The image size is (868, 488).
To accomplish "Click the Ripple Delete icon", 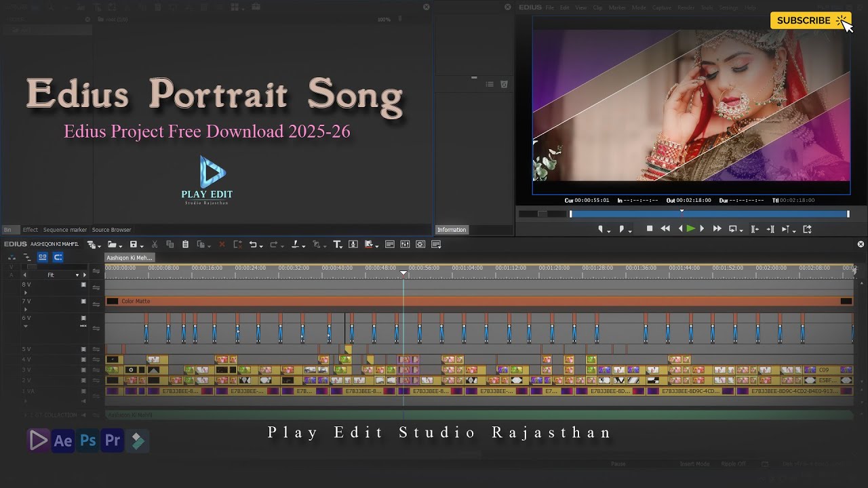I will 238,245.
